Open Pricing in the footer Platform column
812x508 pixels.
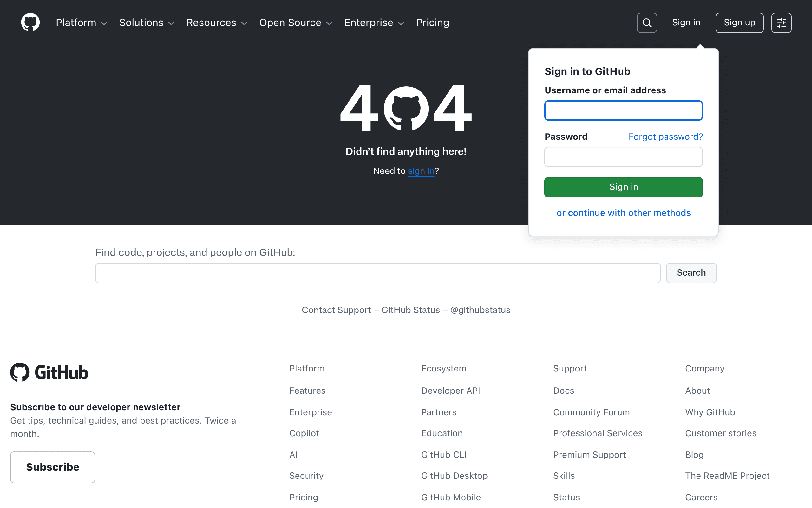[304, 498]
